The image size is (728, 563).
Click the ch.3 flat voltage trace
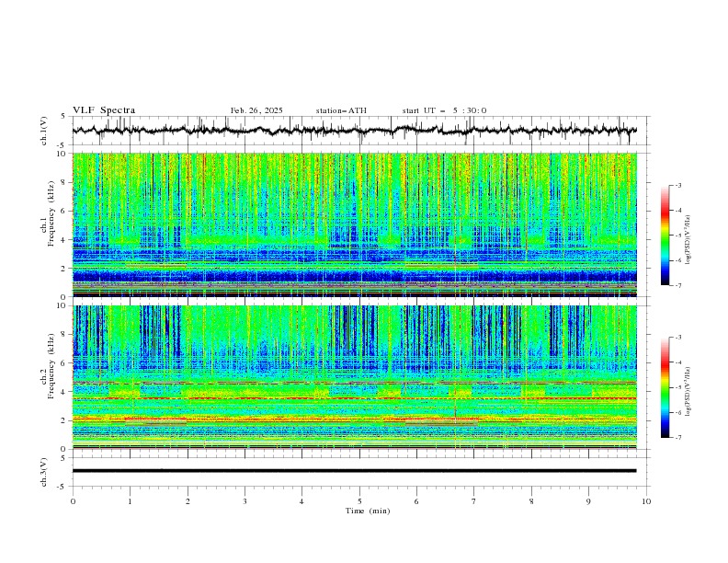(x=354, y=471)
